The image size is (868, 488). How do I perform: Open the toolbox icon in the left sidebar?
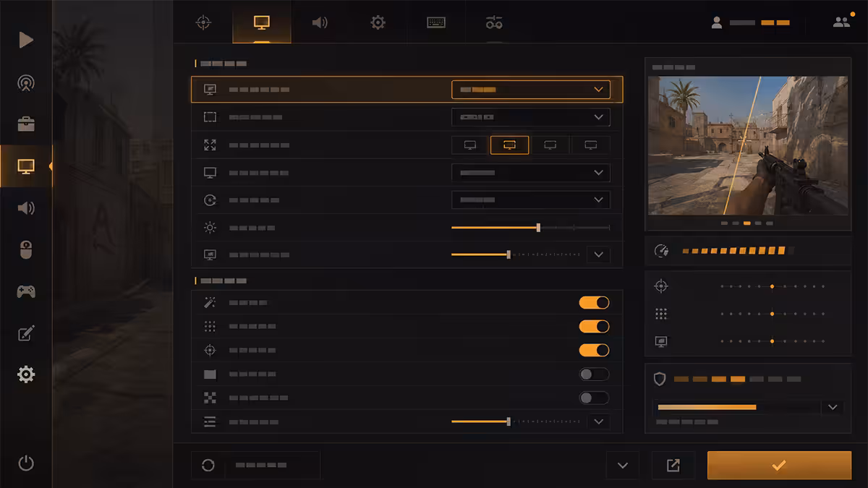click(26, 124)
